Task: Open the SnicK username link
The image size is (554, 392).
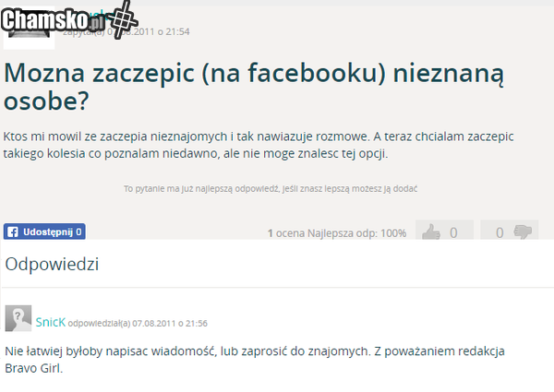Action: (x=50, y=323)
